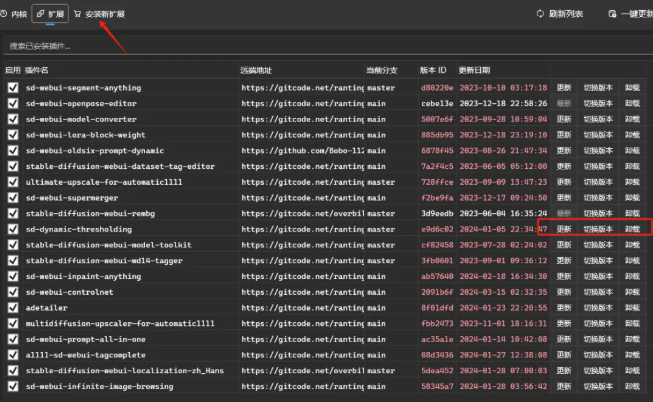Disable sd-webui-segment-anything checkbox

coord(13,88)
